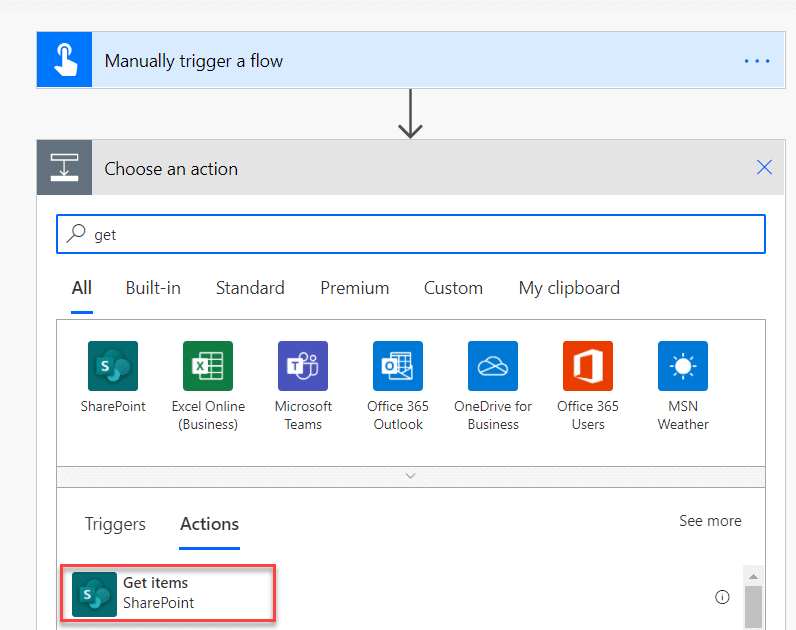Select the SharePoint connector icon
The image size is (796, 630).
[113, 366]
